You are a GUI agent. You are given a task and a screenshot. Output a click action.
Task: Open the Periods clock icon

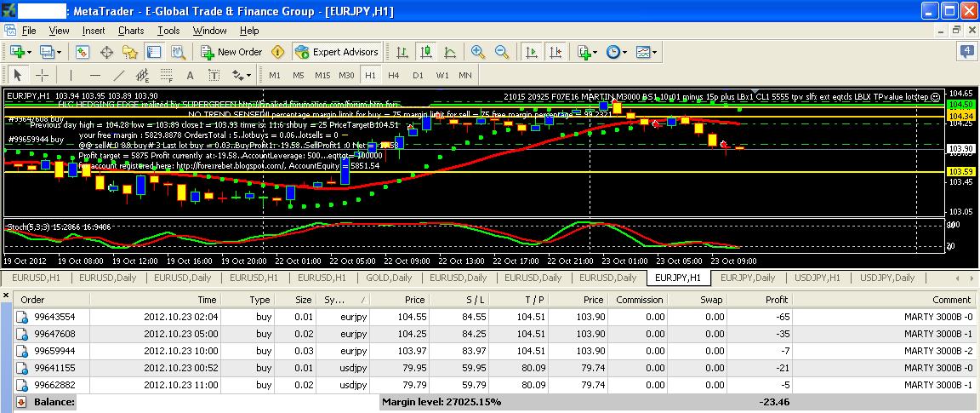point(612,52)
